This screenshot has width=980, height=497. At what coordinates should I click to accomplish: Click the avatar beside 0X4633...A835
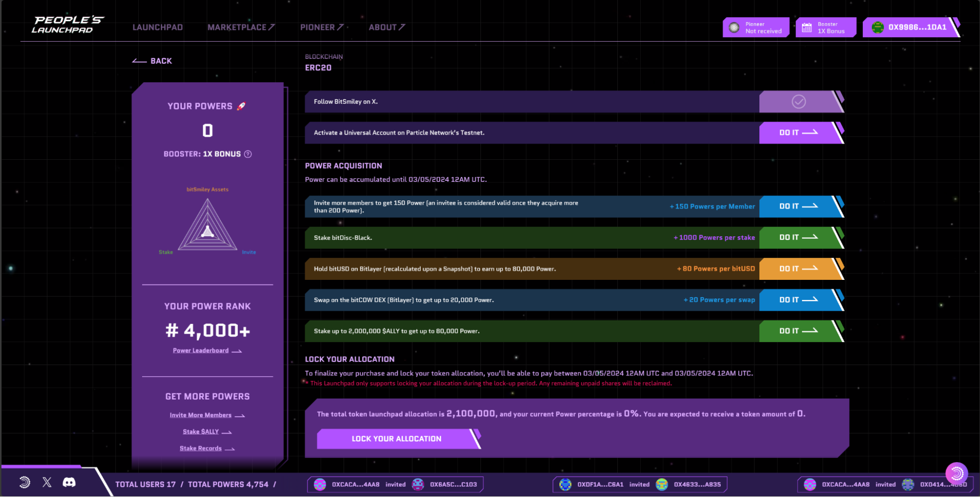click(x=662, y=484)
